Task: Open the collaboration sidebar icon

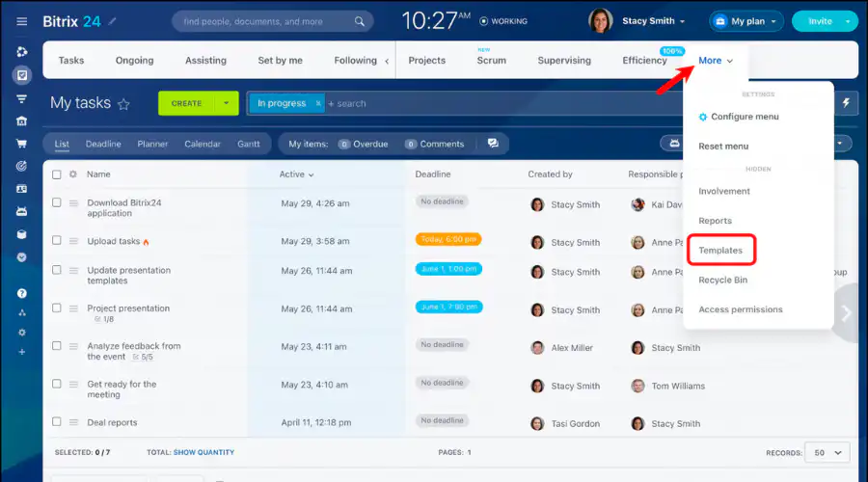Action: pyautogui.click(x=21, y=51)
